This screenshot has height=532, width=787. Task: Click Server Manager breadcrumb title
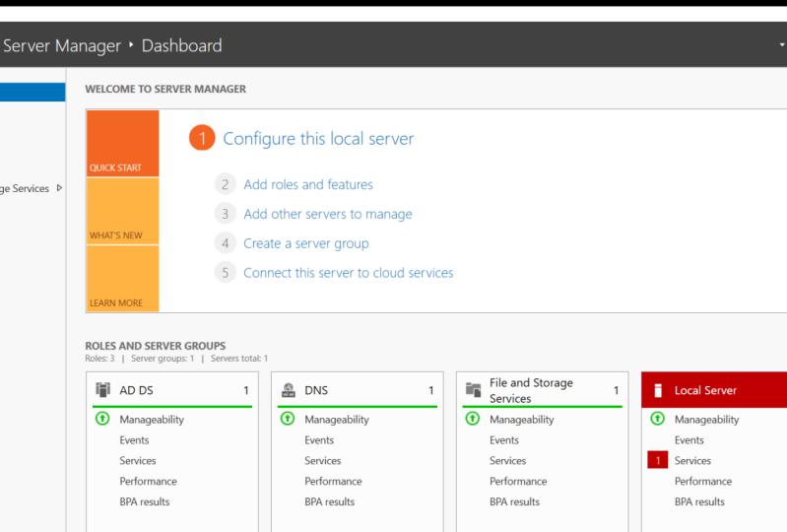click(62, 45)
